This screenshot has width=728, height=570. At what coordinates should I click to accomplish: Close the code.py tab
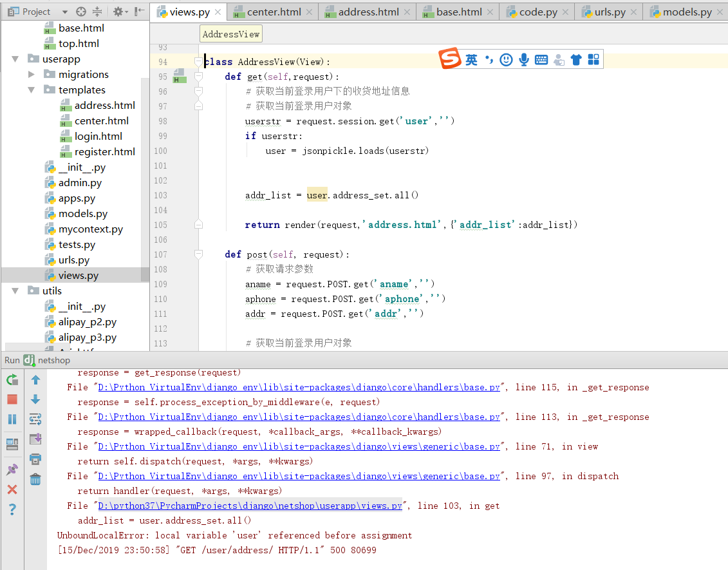click(x=565, y=12)
